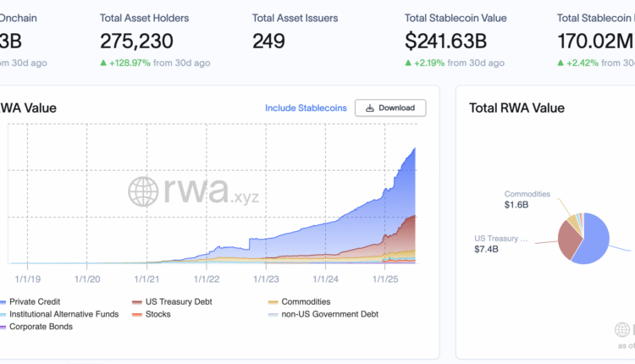Click green up arrow next to +2.19%

click(x=409, y=63)
